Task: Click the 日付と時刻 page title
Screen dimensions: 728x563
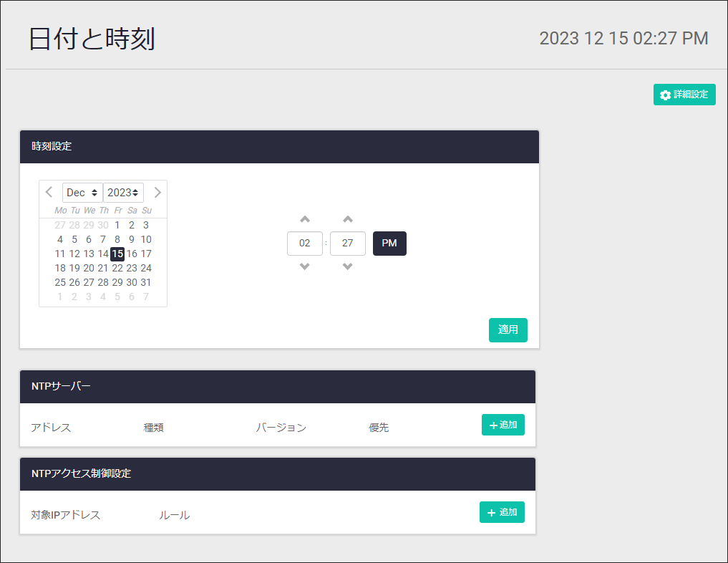Action: [x=92, y=39]
